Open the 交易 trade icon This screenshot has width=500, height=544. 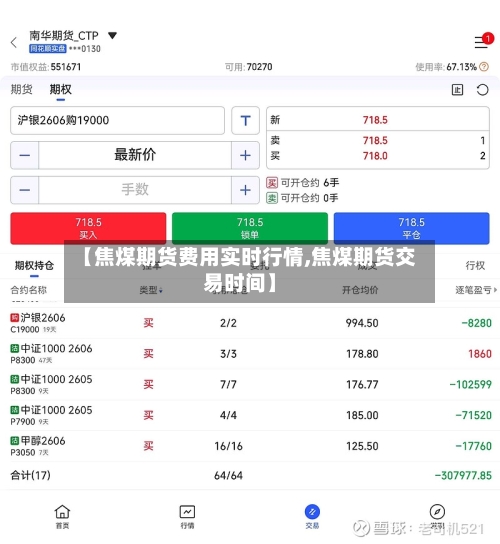click(312, 517)
